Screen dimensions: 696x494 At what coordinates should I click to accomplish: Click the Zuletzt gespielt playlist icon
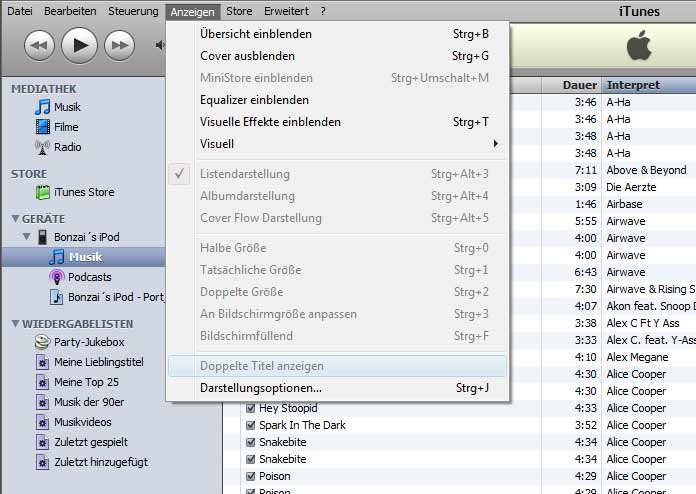point(43,442)
